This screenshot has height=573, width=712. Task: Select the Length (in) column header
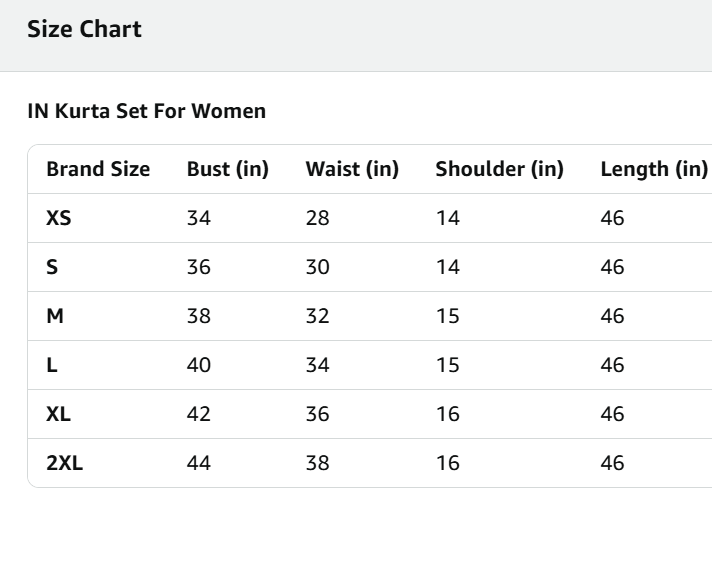[x=653, y=169]
